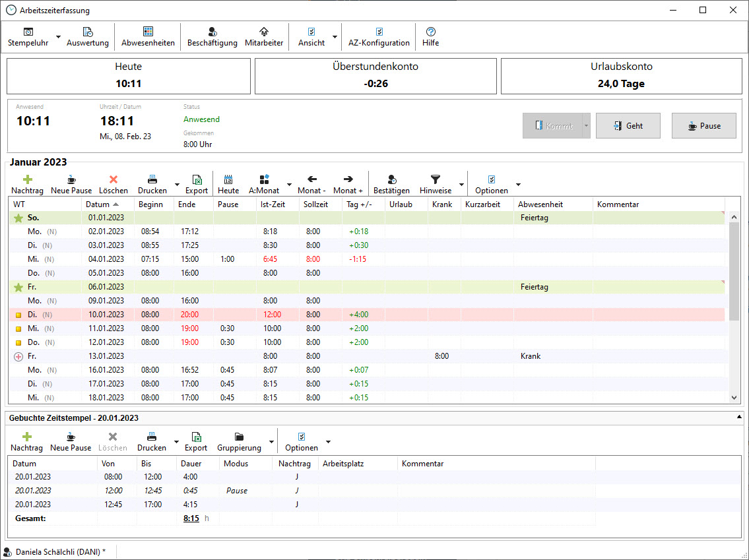Click Export in the Zeitstempel toolbar
Image resolution: width=749 pixels, height=560 pixels.
click(x=196, y=442)
